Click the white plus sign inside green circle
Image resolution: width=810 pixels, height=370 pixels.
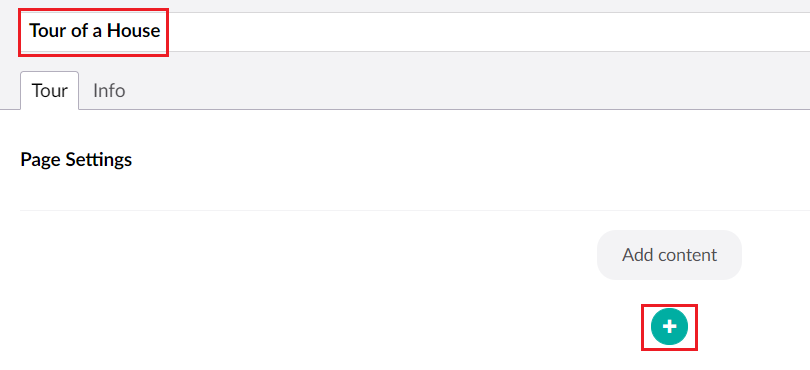pos(669,327)
